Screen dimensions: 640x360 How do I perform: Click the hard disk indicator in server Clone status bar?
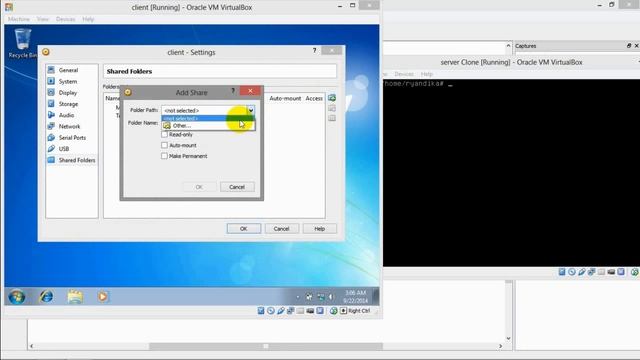(x=562, y=272)
